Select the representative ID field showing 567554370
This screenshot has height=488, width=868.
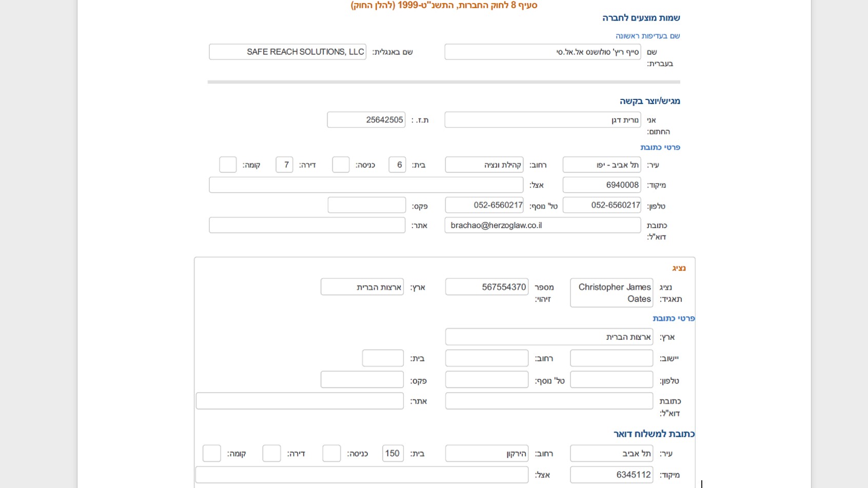(x=485, y=287)
